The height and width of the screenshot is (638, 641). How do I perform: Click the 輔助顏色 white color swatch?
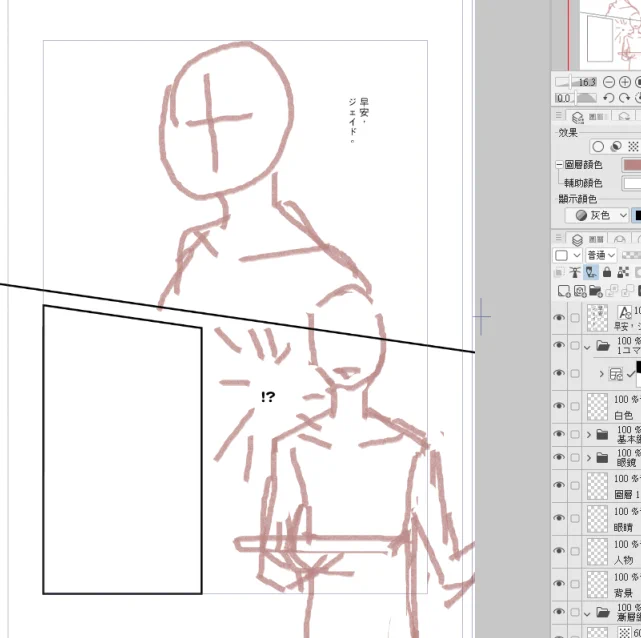[631, 183]
